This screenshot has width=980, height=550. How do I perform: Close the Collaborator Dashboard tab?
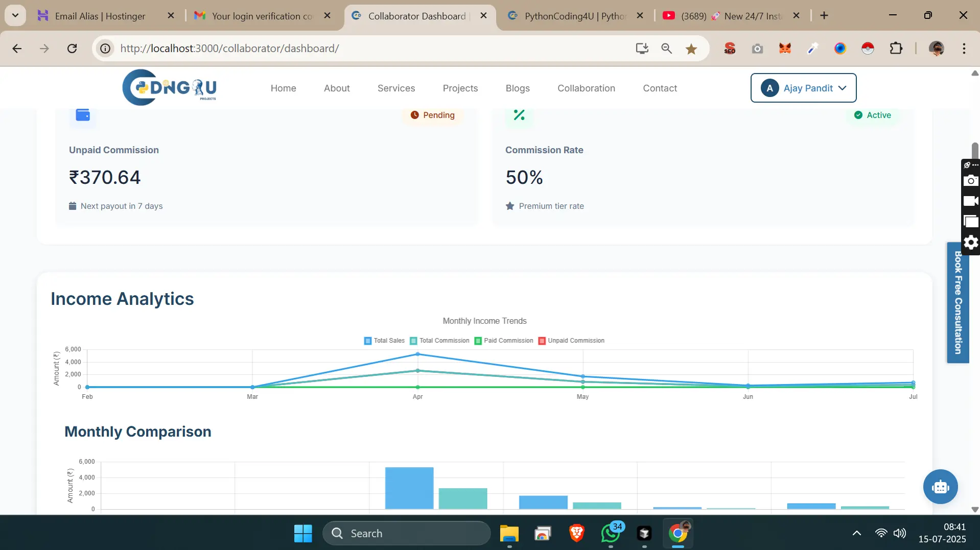483,16
